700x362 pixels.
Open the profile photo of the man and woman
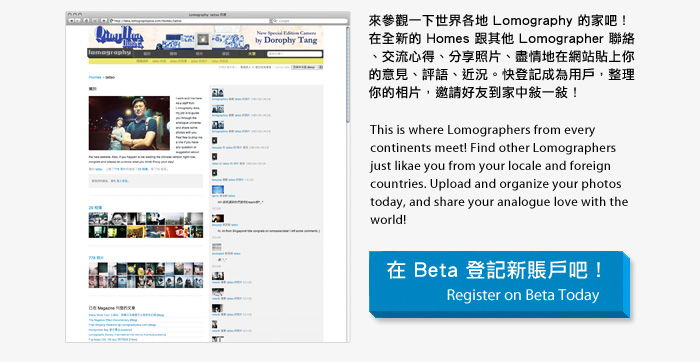(129, 123)
